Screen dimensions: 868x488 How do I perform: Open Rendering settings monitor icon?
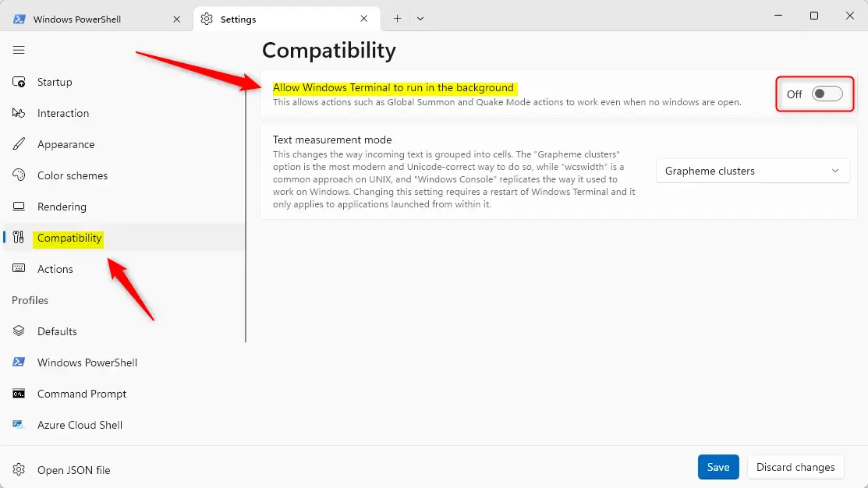pos(19,207)
